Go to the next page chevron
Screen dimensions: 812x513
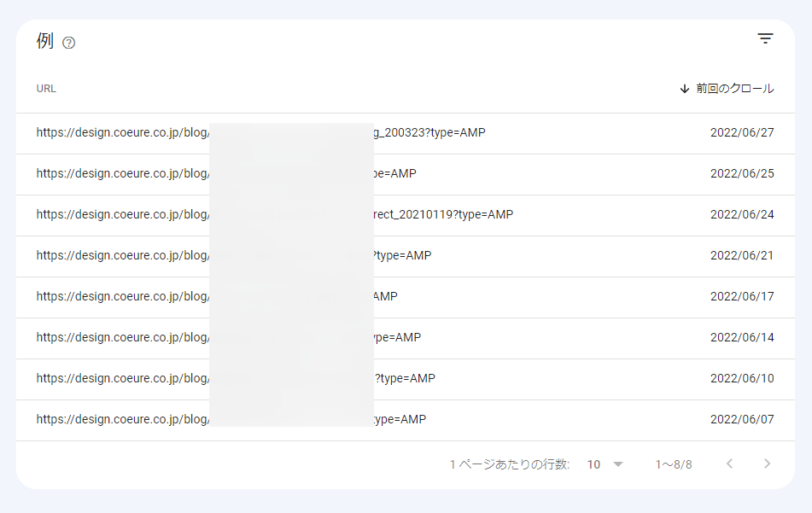click(767, 463)
